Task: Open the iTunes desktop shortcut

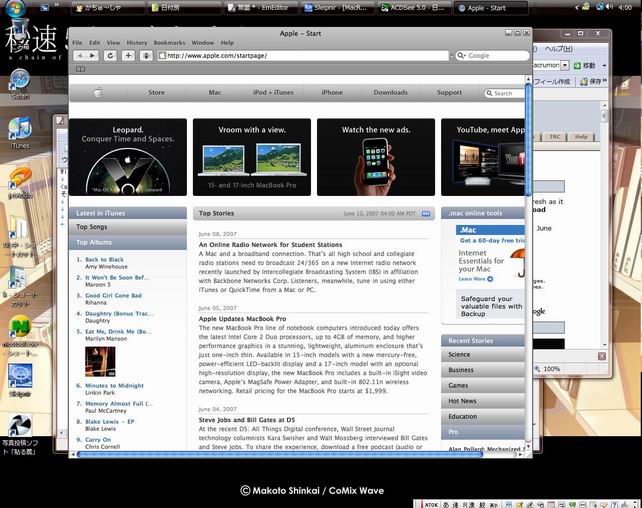Action: tap(20, 133)
